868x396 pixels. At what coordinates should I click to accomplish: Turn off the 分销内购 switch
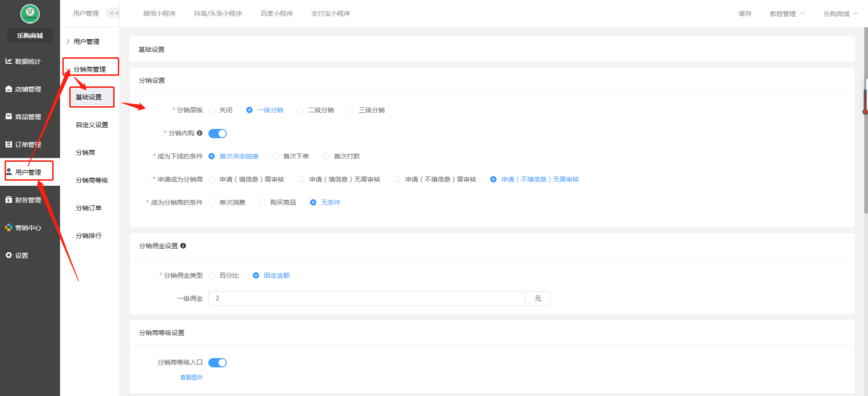(x=218, y=134)
